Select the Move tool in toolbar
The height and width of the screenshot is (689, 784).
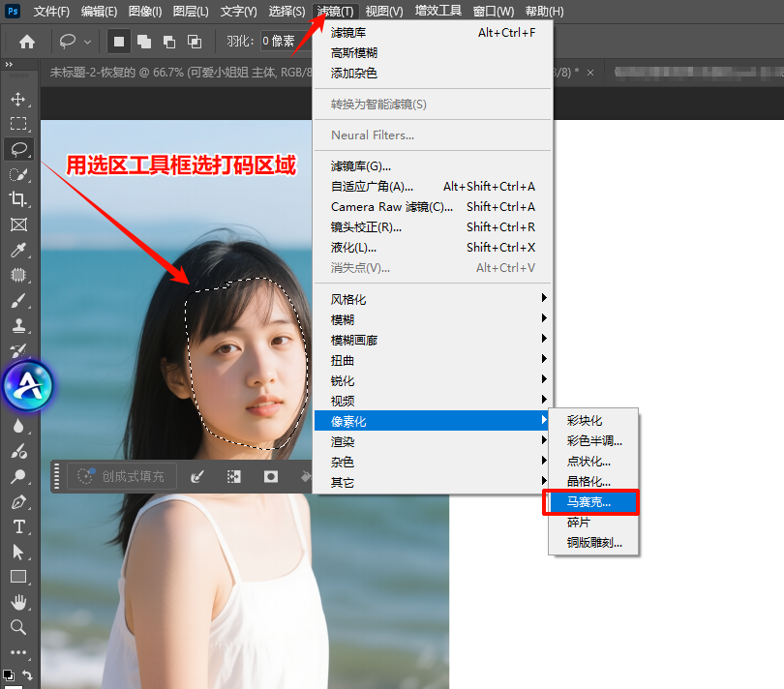point(18,99)
